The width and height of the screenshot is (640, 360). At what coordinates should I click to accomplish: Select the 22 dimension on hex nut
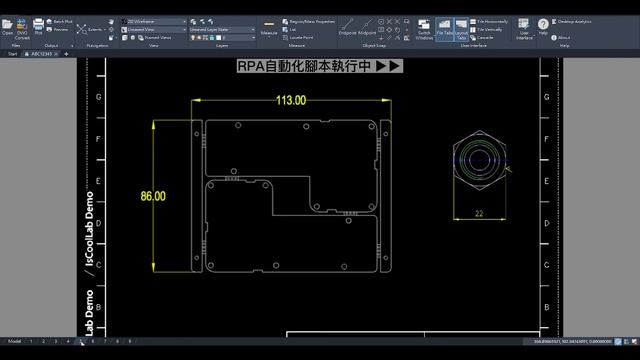[x=479, y=213]
